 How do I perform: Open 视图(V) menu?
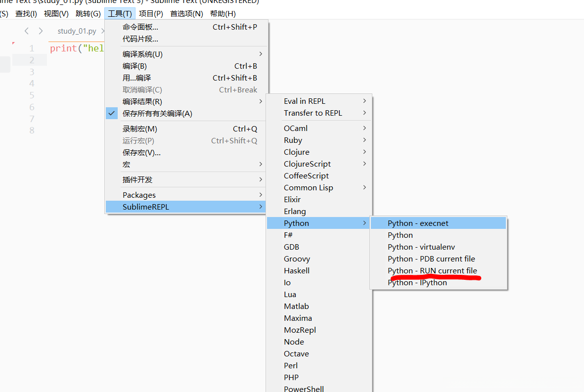(x=56, y=14)
